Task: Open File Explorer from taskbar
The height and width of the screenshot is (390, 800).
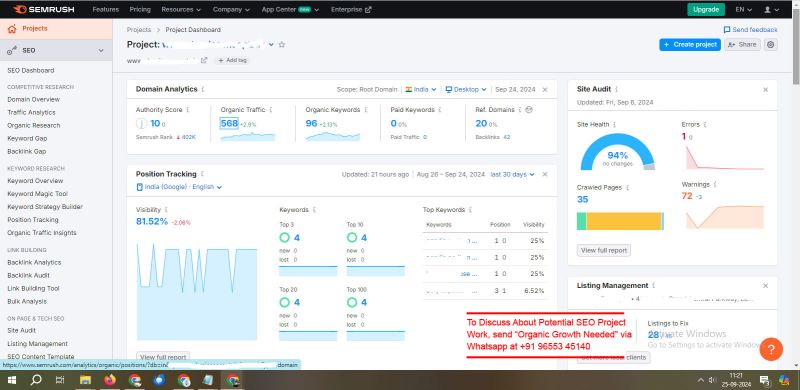Action: 85,380
